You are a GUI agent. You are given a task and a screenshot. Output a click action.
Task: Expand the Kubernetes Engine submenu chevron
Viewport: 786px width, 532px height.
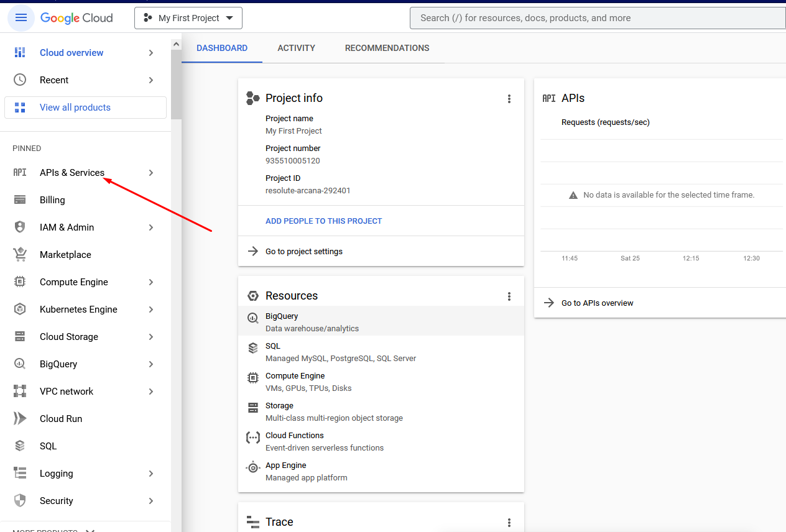151,310
